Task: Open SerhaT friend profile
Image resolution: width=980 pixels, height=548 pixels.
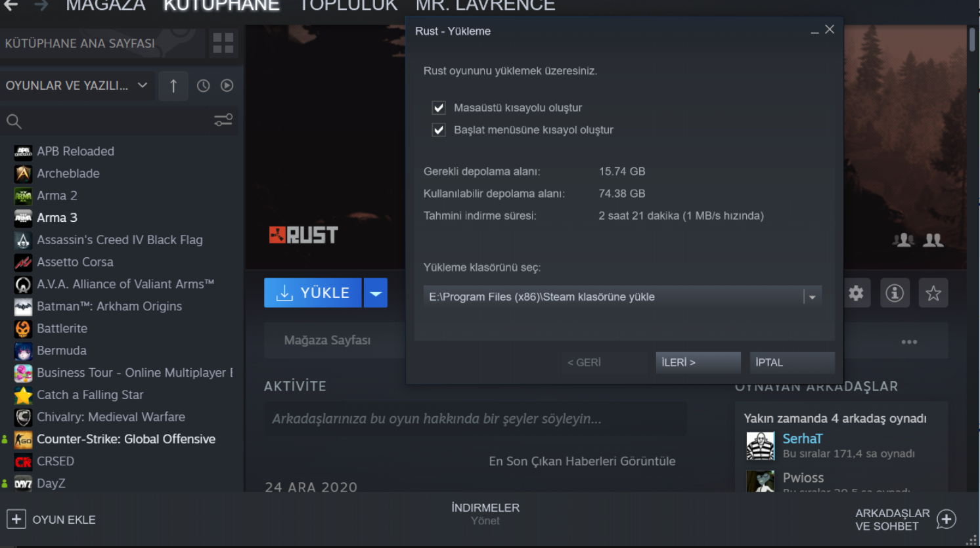Action: coord(803,438)
